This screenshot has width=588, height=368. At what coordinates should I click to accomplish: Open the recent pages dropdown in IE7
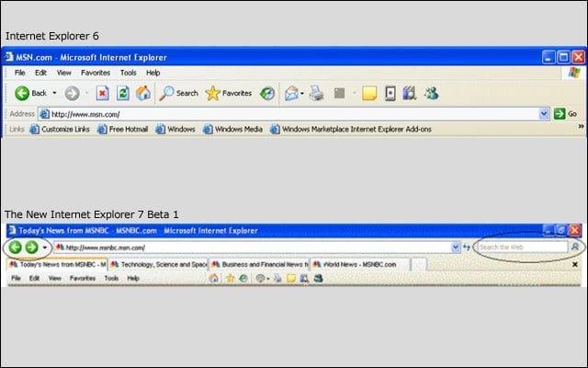point(45,247)
